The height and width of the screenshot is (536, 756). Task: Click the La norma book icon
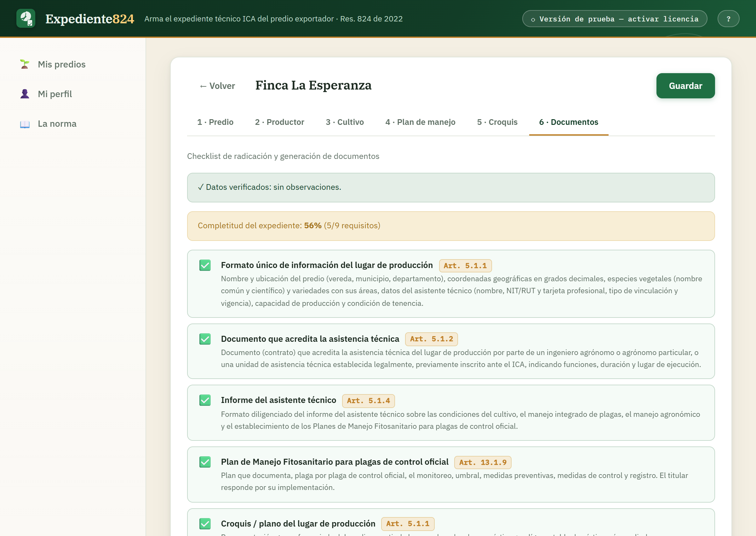pos(25,124)
